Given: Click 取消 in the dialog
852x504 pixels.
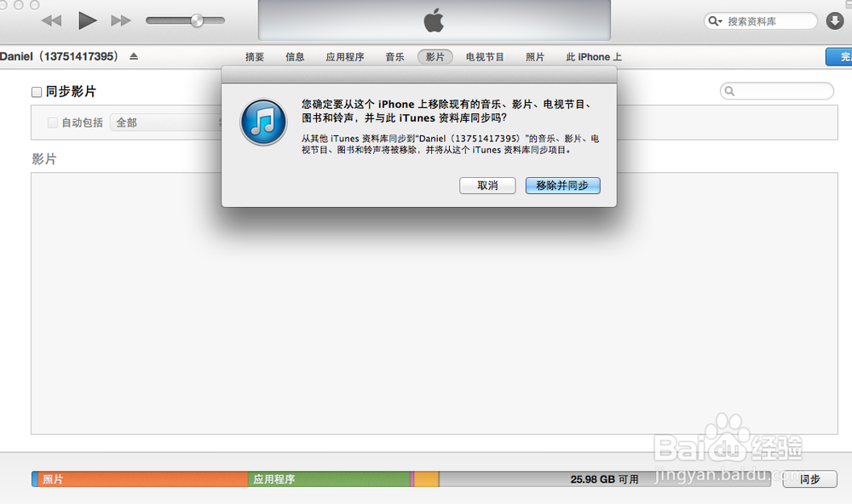Looking at the screenshot, I should point(487,186).
